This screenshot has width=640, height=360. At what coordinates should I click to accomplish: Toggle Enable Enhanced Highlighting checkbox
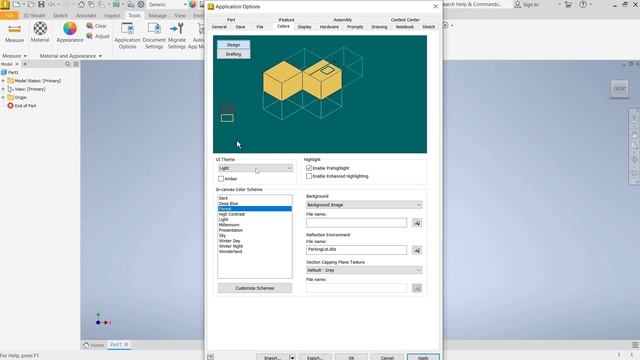click(309, 176)
